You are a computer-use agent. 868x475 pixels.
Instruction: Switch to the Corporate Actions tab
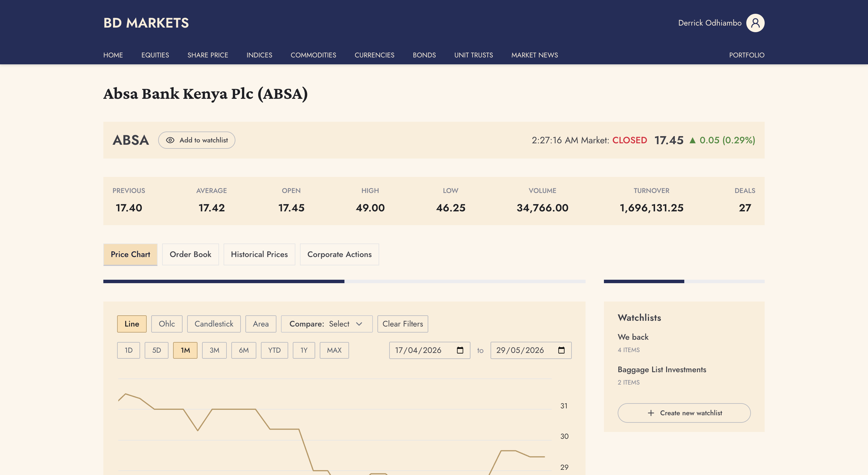click(x=339, y=254)
